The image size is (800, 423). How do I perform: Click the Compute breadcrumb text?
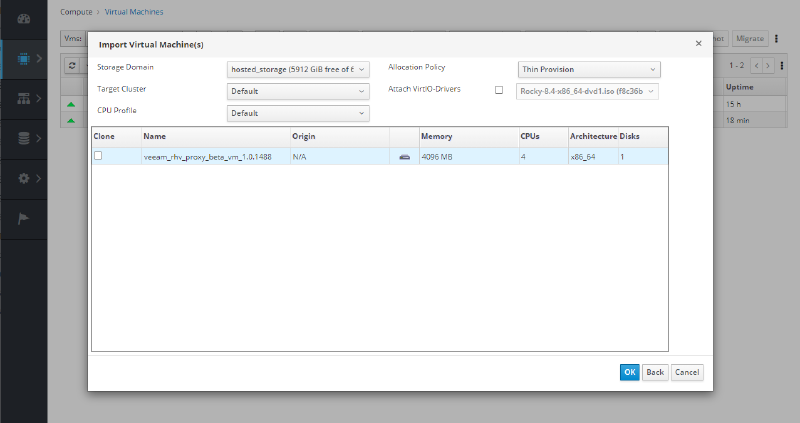tap(76, 12)
